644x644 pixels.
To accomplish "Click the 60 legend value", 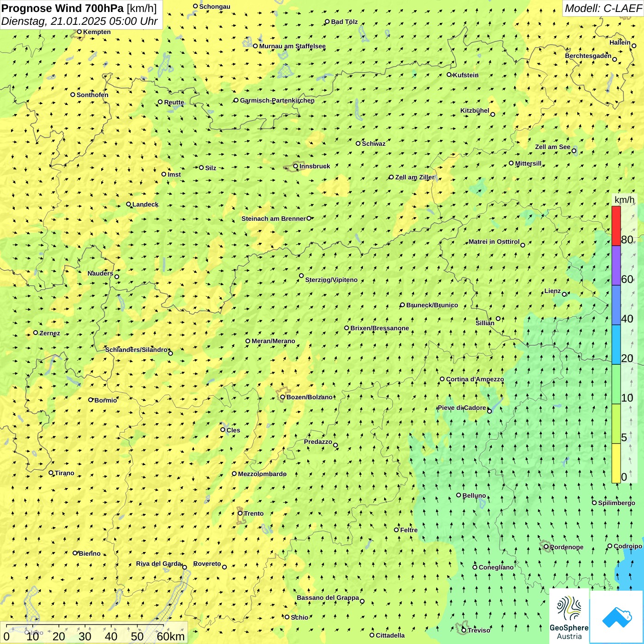I will [x=627, y=279].
